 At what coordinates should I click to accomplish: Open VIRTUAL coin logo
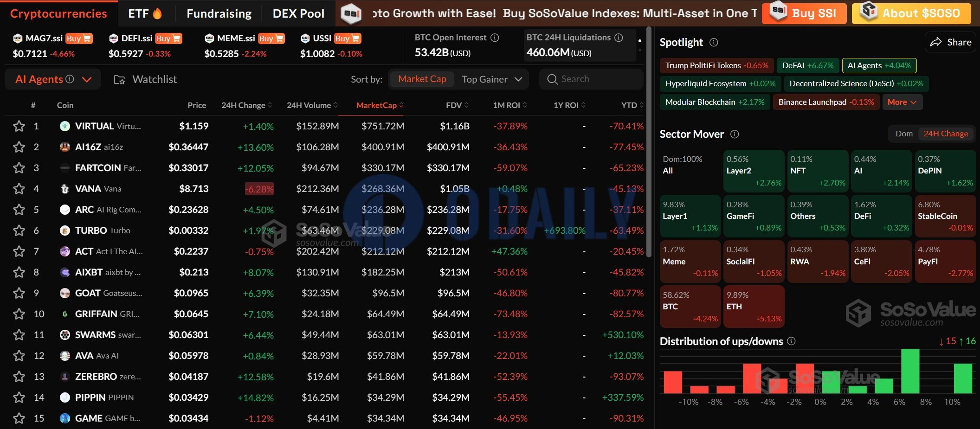click(65, 126)
